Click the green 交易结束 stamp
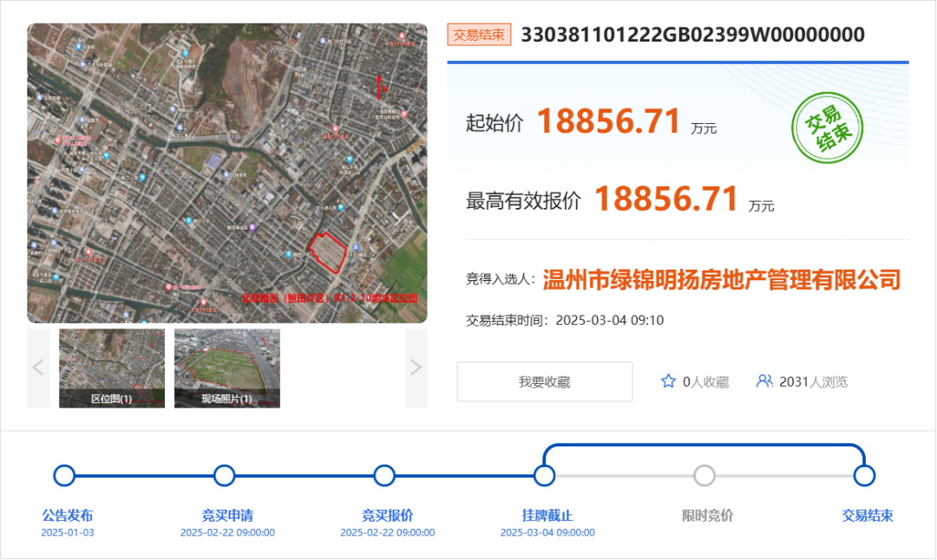The height and width of the screenshot is (560, 937). coord(826,129)
